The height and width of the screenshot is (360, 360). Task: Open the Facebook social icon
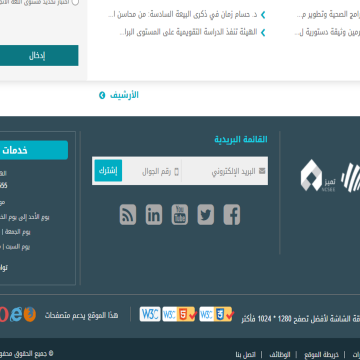[x=232, y=215]
